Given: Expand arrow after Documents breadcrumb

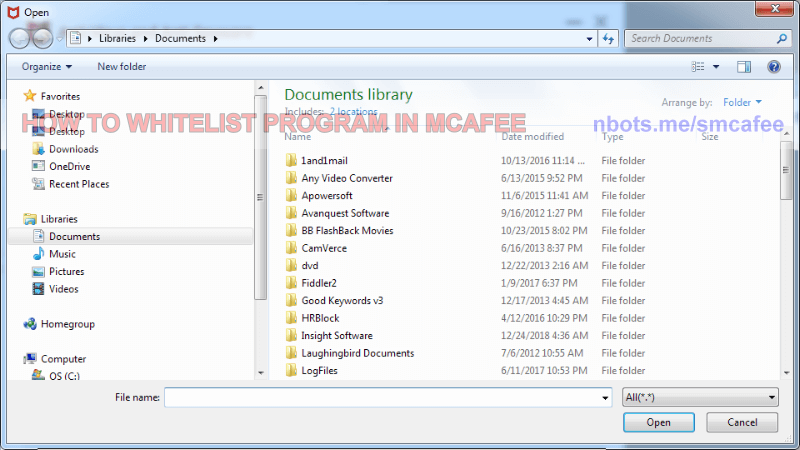Looking at the screenshot, I should pos(215,39).
